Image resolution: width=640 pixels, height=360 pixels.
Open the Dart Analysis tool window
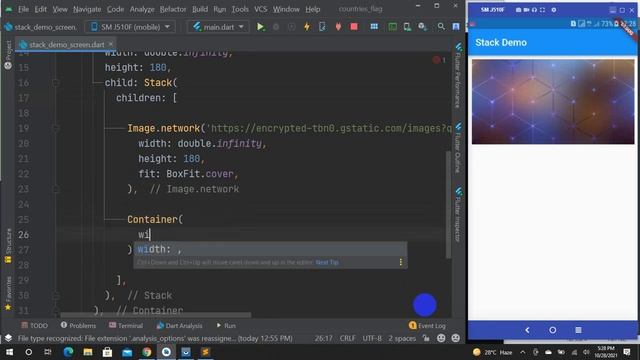[x=180, y=325]
